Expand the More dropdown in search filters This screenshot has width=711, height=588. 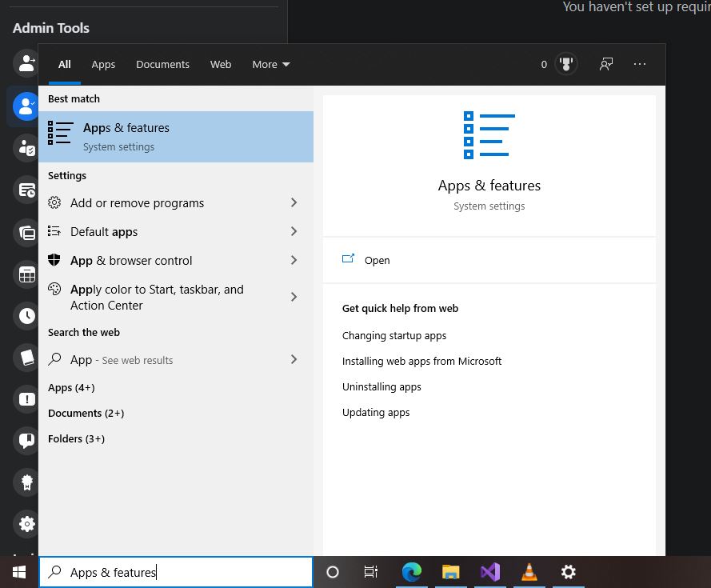click(x=271, y=64)
